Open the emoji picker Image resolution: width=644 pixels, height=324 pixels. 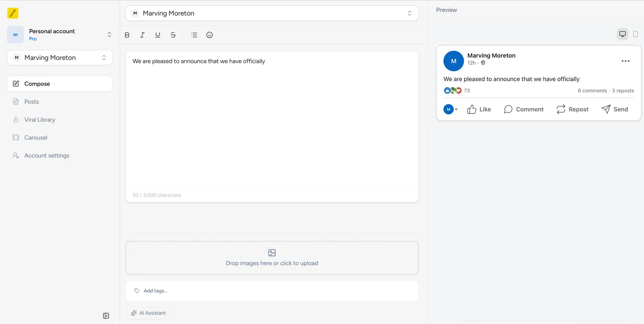[209, 35]
